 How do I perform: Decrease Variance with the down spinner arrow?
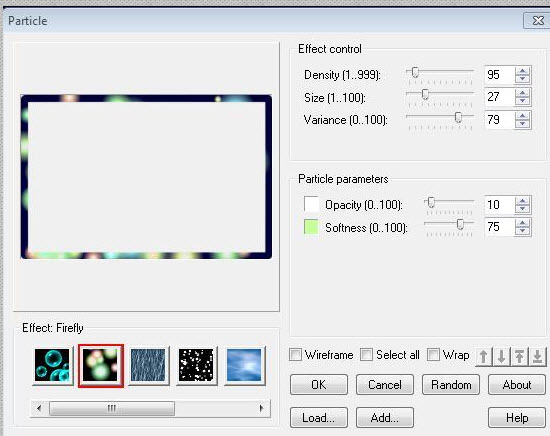tap(523, 124)
